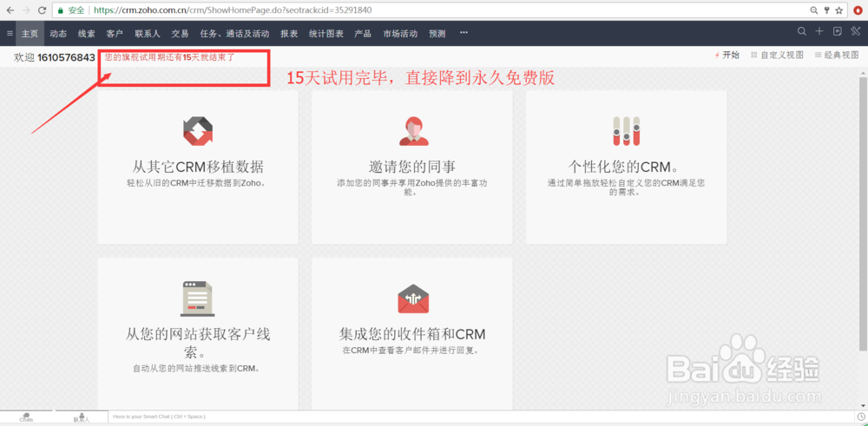
Task: Click welcome text 欢迎 1610576843
Action: tap(54, 57)
